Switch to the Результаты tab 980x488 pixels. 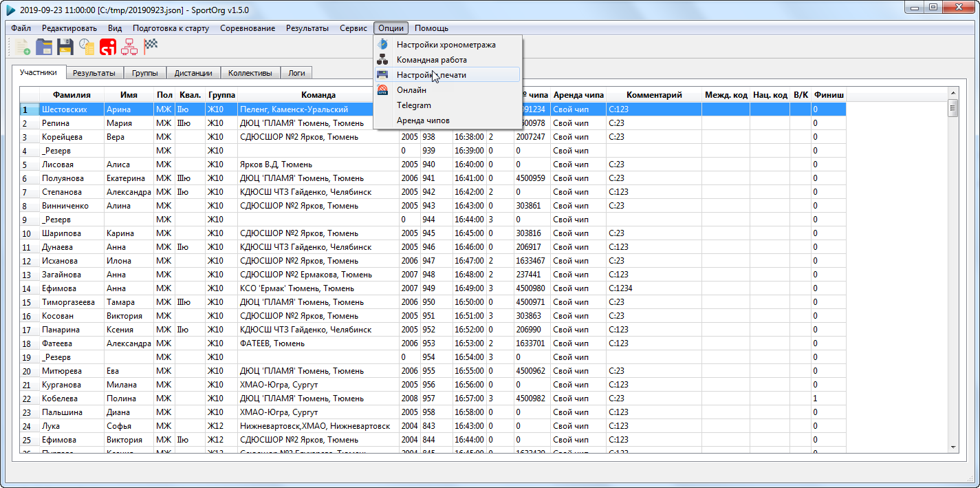95,73
